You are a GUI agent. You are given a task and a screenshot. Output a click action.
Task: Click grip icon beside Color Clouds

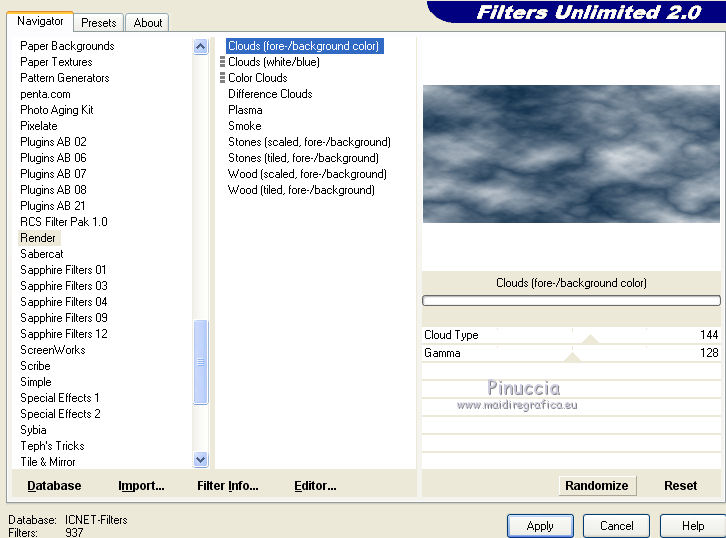(x=222, y=78)
